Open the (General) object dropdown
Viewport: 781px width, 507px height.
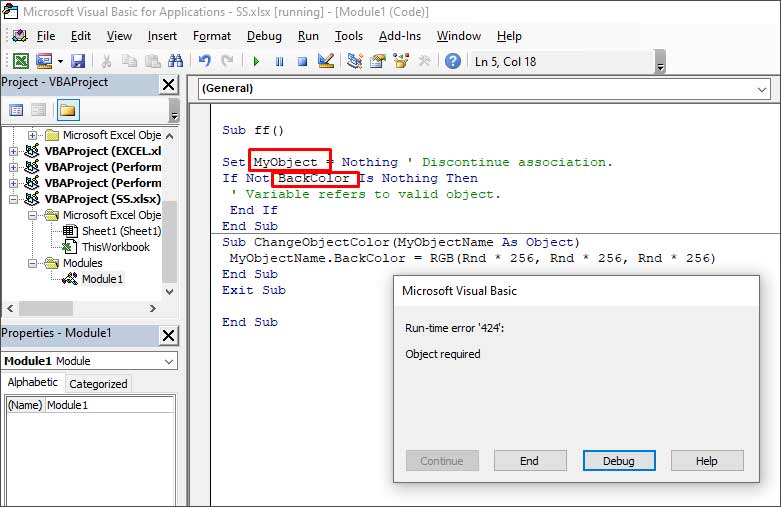pos(762,88)
